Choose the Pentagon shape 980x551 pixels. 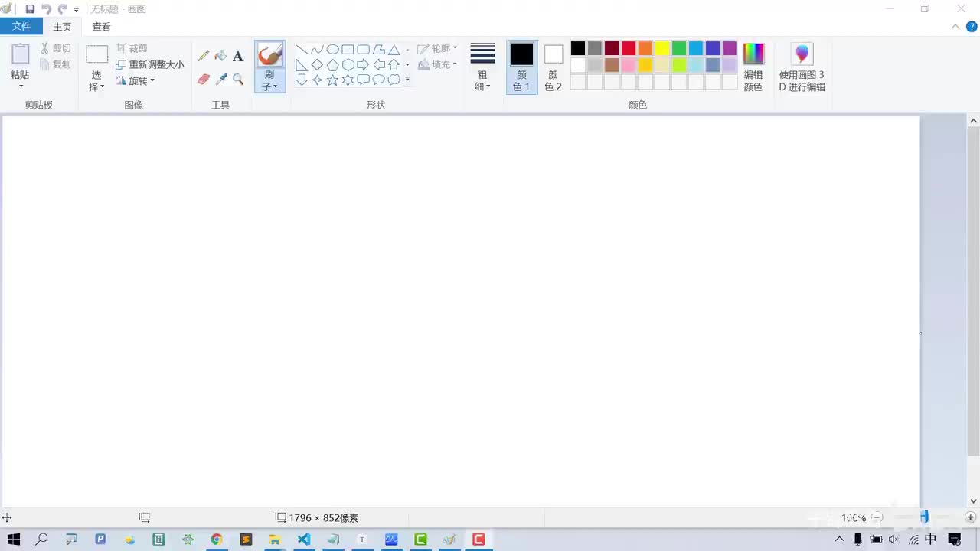pos(332,65)
